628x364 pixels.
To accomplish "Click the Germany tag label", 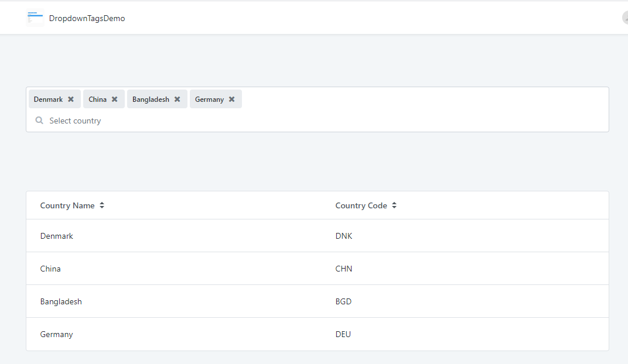I will 209,99.
